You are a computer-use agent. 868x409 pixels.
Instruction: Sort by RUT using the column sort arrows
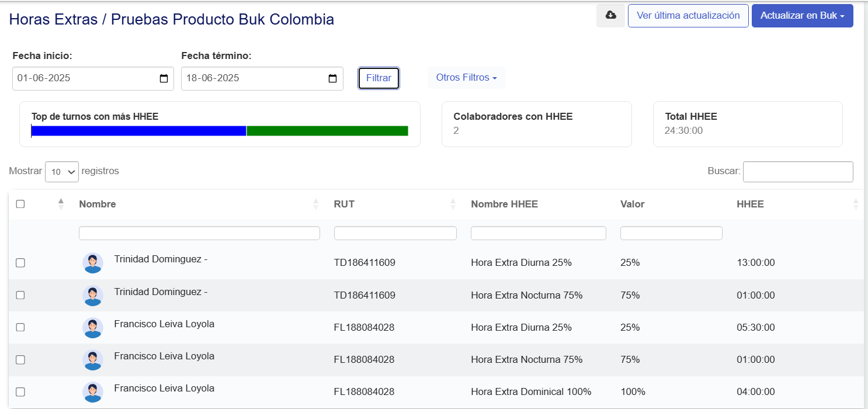[453, 204]
